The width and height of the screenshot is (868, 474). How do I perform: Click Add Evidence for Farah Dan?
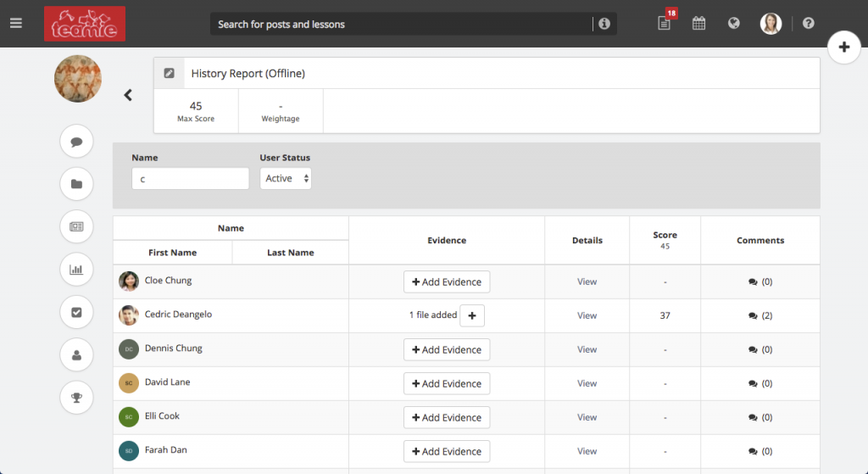447,451
